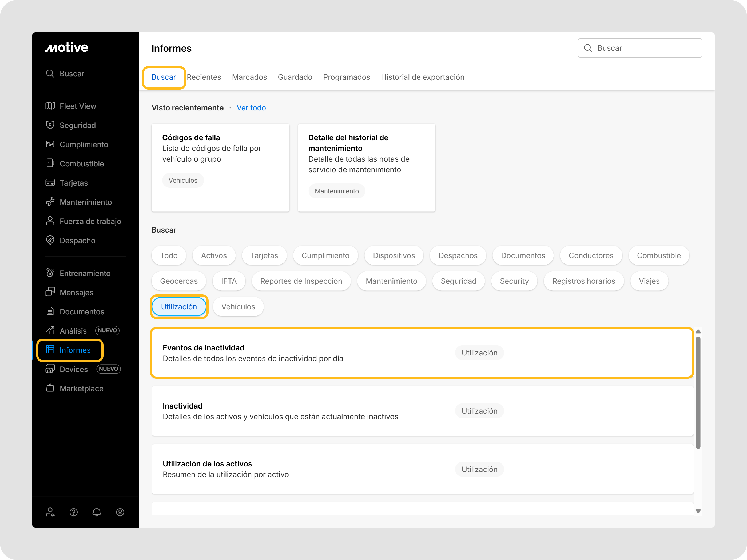Open admin user settings icon
The width and height of the screenshot is (747, 560).
click(50, 512)
